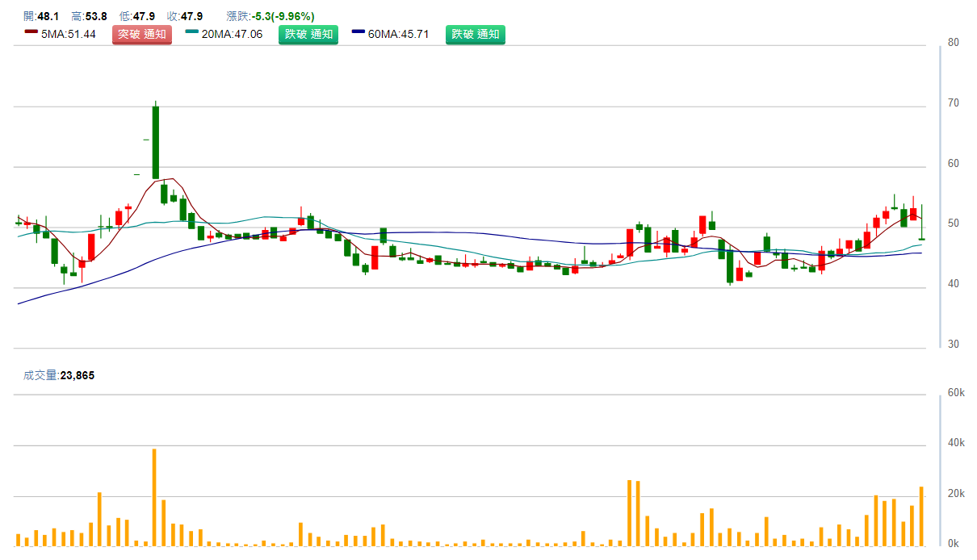Click the teal 20MA legend line marker

[x=192, y=32]
